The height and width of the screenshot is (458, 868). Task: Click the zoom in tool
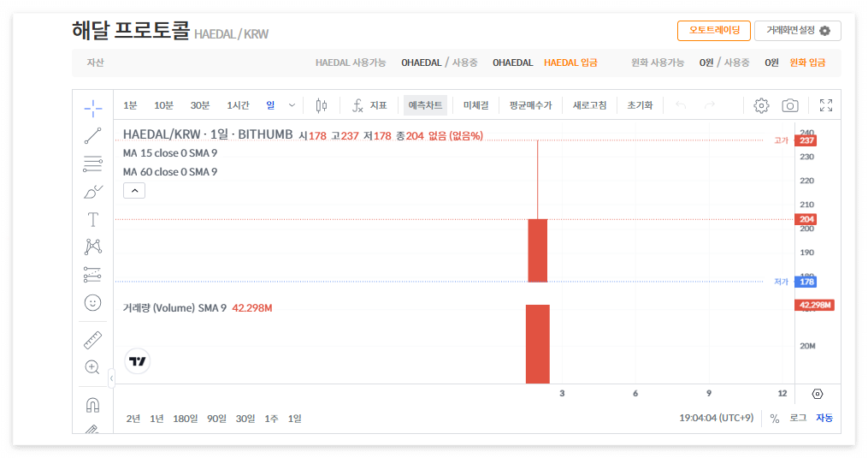[x=93, y=367]
